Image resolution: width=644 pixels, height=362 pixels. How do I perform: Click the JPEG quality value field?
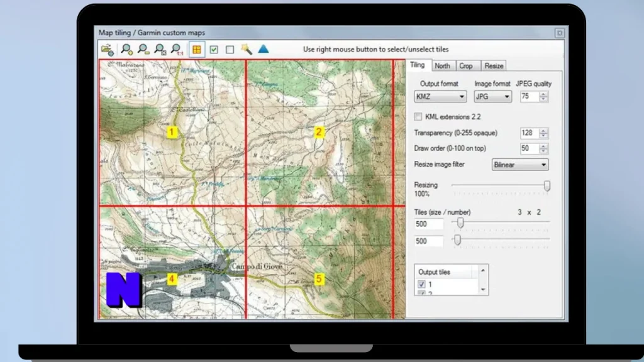pyautogui.click(x=529, y=96)
